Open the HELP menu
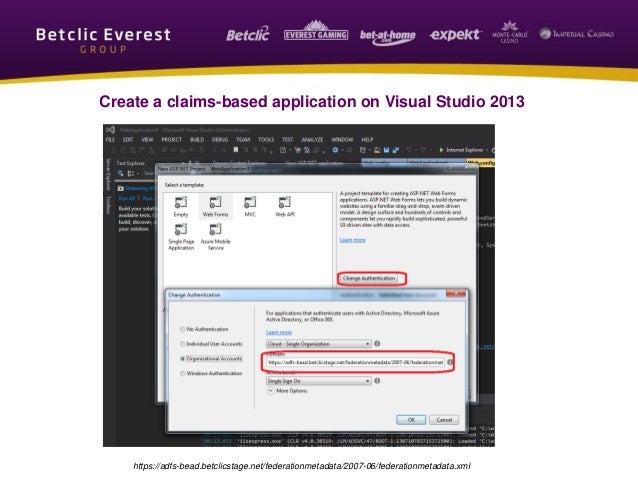 pyautogui.click(x=367, y=140)
